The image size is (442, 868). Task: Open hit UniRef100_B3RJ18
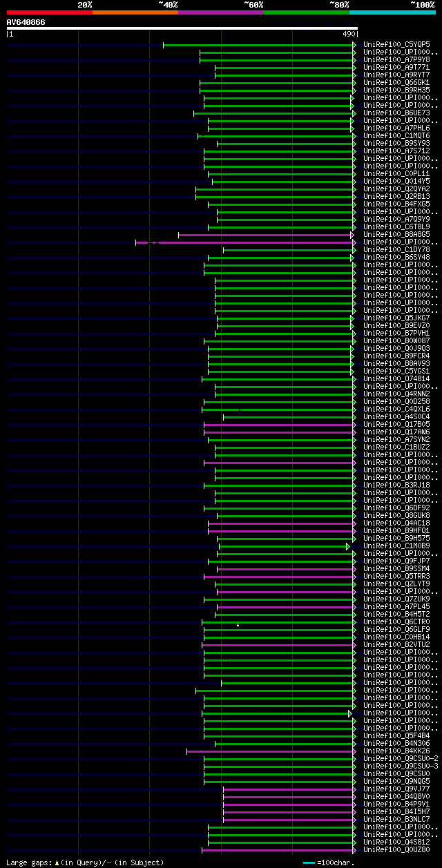click(x=396, y=485)
